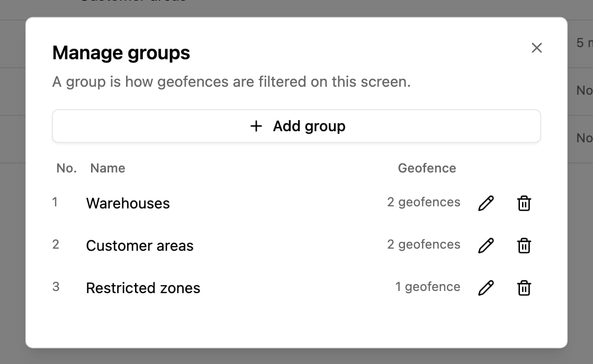Screen dimensions: 593x364
Task: Click '2 geofences' in Warehouses row
Action: tap(424, 202)
